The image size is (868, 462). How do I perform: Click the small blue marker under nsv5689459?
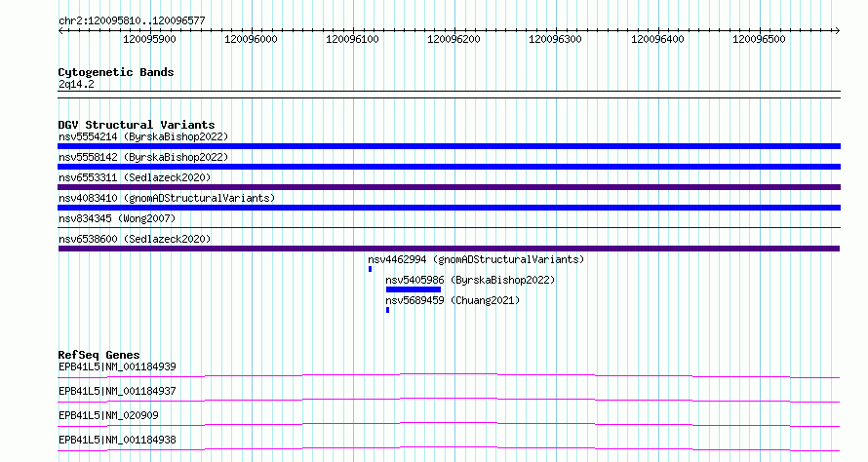[387, 310]
